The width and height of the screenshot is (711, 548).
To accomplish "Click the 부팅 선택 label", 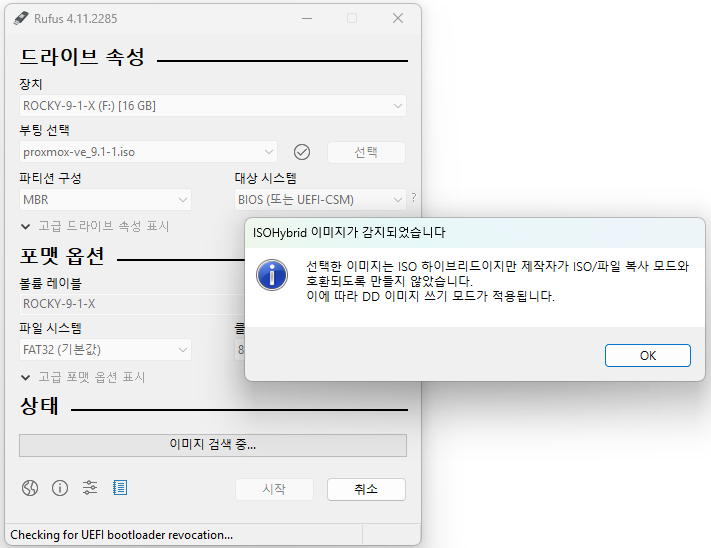I will point(44,131).
